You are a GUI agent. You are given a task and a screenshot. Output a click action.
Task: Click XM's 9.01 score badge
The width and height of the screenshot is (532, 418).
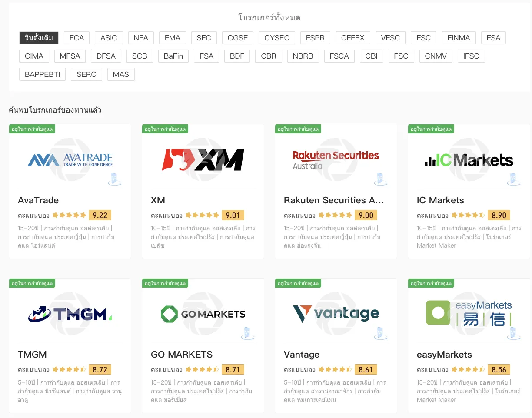click(x=233, y=215)
